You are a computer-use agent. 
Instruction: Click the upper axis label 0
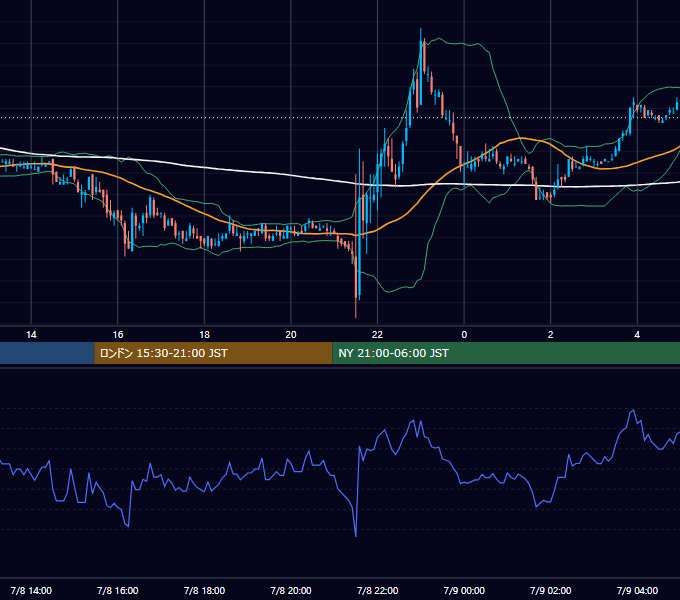[x=464, y=335]
